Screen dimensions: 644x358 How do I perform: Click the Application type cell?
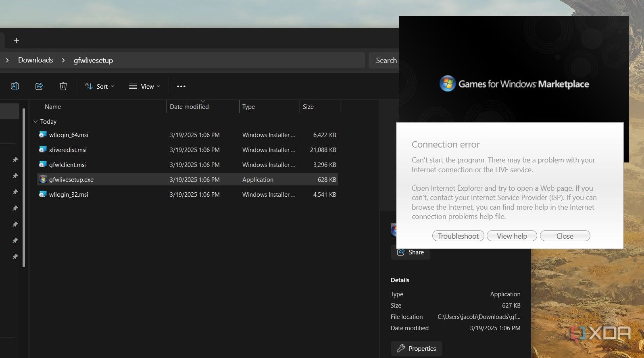258,180
